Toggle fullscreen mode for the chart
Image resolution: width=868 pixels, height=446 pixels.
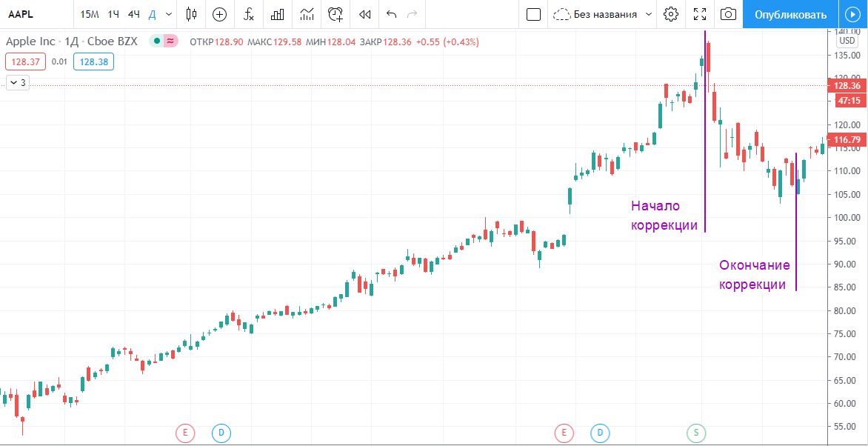pyautogui.click(x=700, y=14)
